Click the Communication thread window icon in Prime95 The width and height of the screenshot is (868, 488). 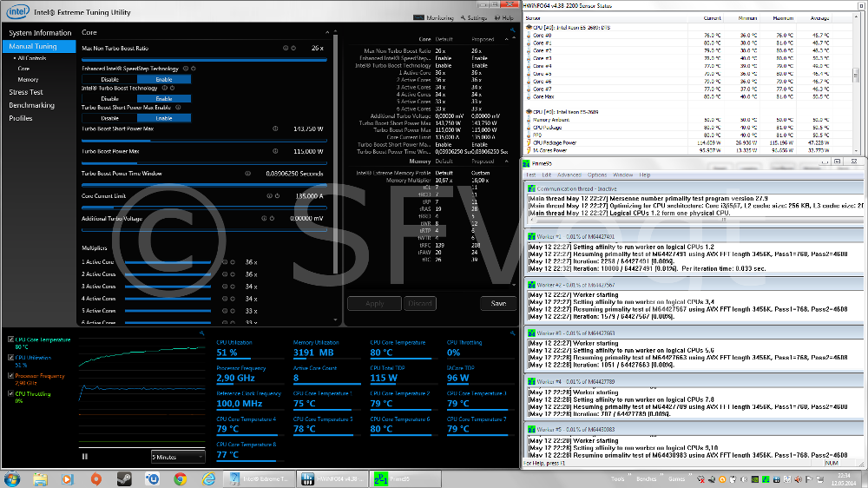[x=531, y=188]
